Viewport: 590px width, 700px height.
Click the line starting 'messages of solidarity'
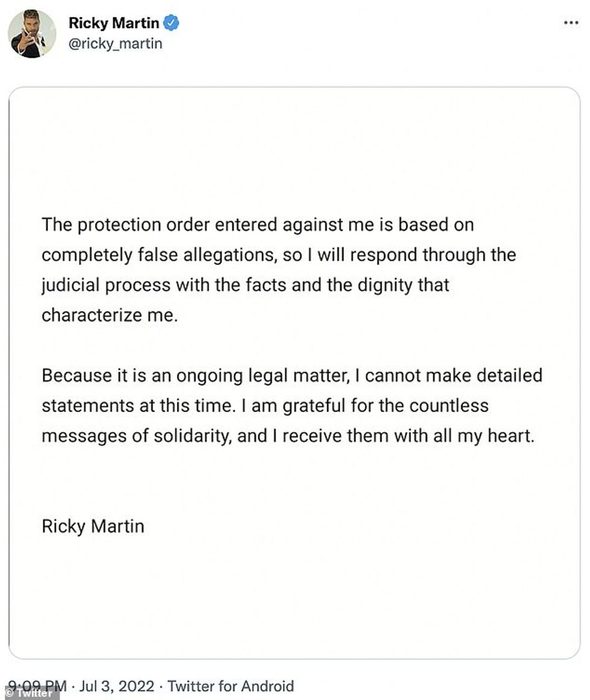pos(287,436)
